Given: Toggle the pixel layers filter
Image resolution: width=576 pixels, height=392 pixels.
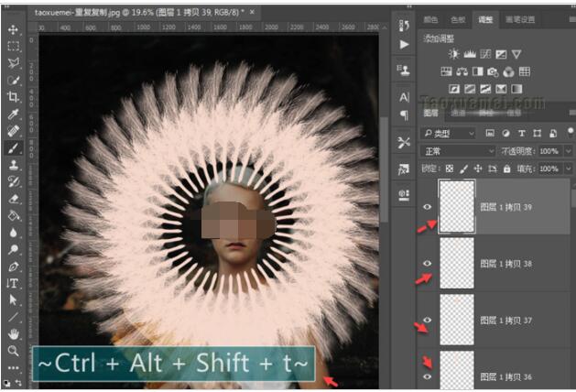Looking at the screenshot, I should click(x=490, y=134).
